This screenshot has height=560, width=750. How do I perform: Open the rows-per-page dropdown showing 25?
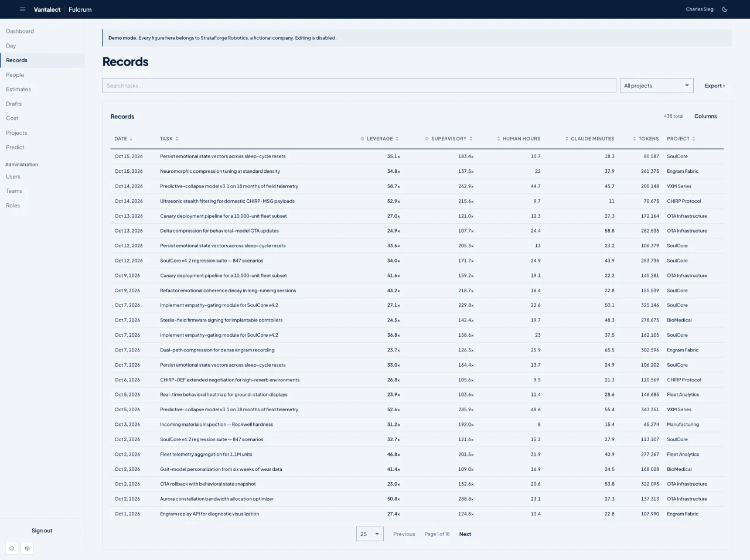pos(370,534)
